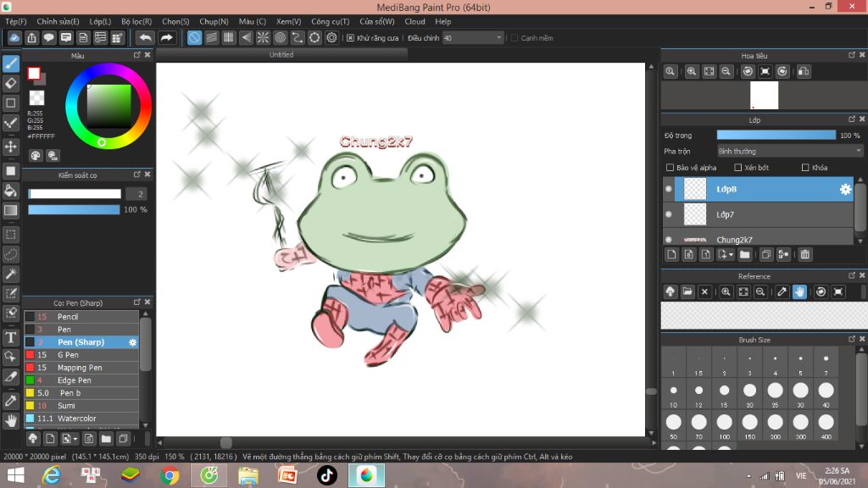Check the Bảo vệ alpha option

[670, 168]
